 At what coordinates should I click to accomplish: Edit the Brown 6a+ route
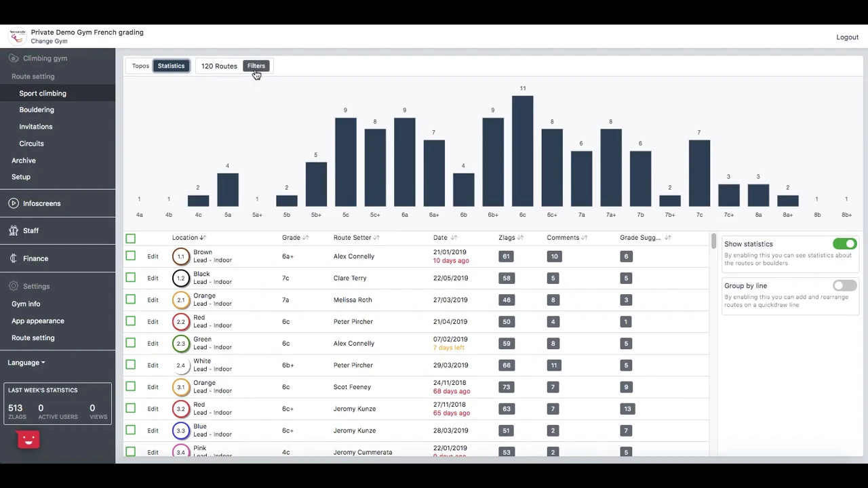(x=153, y=256)
